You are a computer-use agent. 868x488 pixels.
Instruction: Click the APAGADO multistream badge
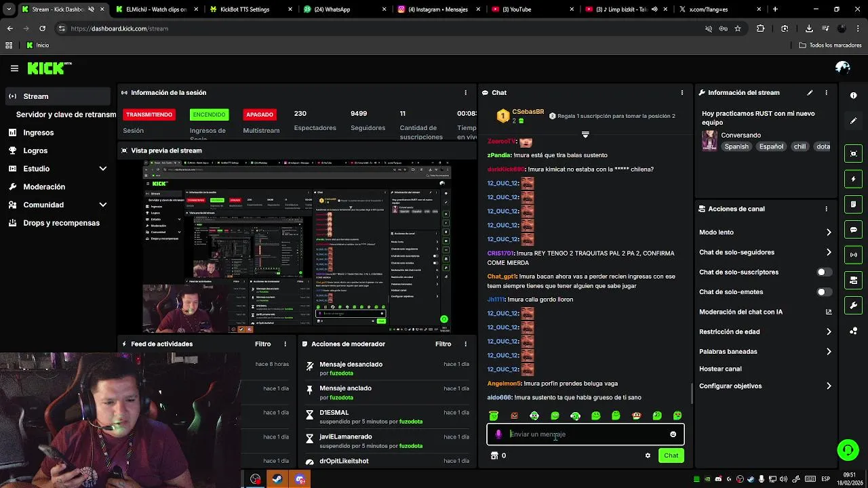260,115
